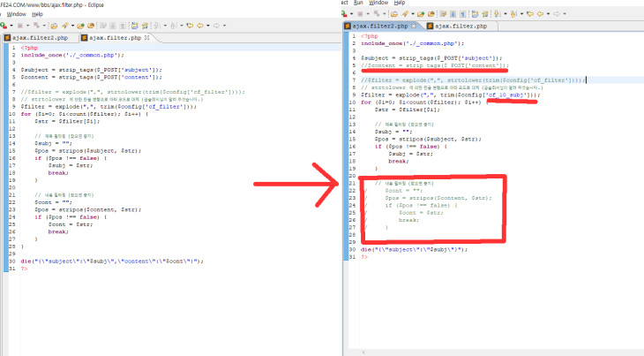Go back using left toolbar's Back arrow
This screenshot has width=644, height=356.
(199, 25)
